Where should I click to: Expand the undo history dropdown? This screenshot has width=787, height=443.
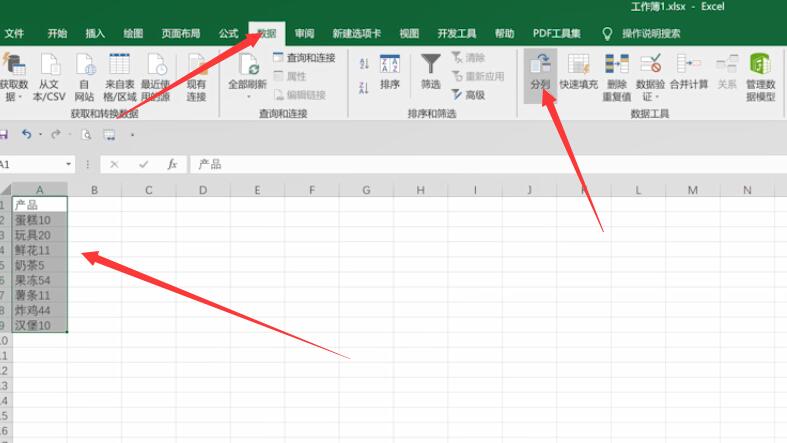(x=40, y=134)
